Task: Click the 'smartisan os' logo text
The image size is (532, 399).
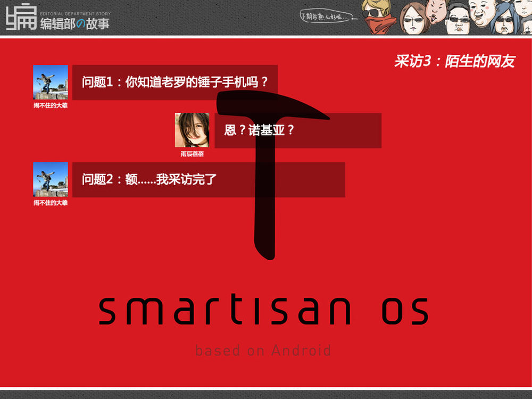Action: click(x=264, y=310)
